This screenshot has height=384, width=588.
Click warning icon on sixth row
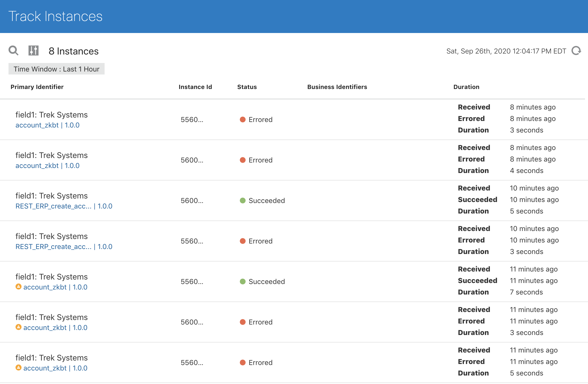[x=18, y=327]
